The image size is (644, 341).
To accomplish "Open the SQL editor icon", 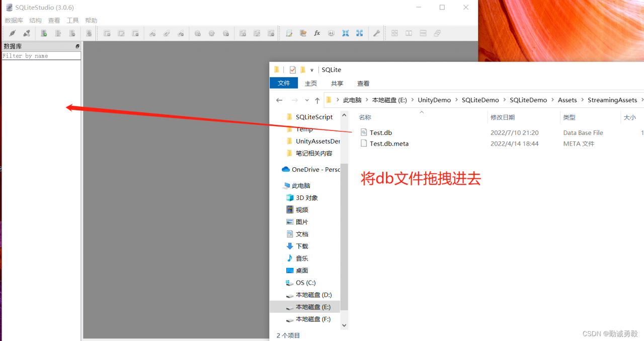I will coord(289,33).
